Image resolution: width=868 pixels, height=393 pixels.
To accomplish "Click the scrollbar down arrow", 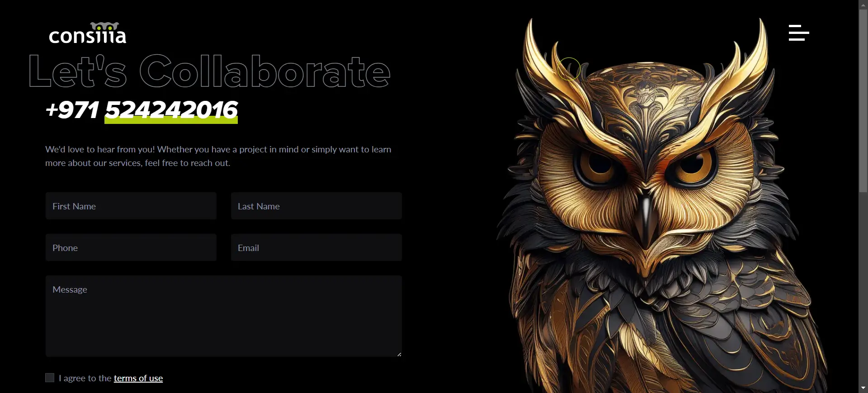I will pyautogui.click(x=863, y=388).
